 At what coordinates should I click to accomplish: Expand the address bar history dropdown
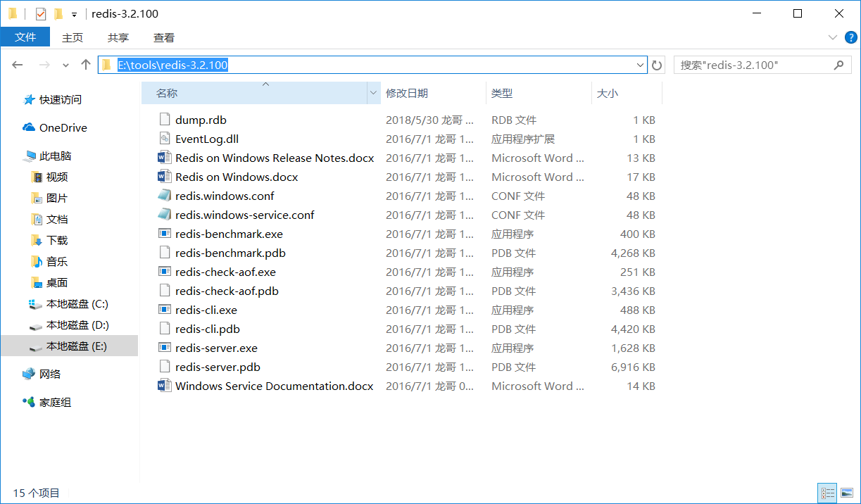pyautogui.click(x=640, y=65)
